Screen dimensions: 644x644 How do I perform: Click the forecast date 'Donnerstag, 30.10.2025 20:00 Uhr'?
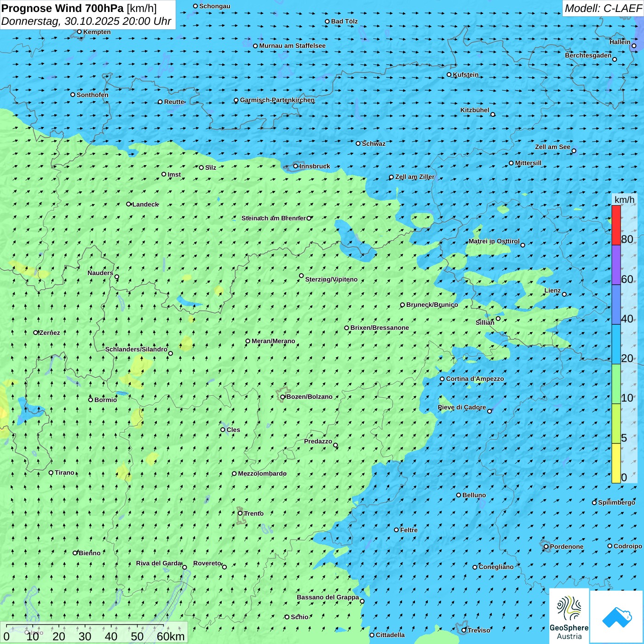[x=86, y=21]
